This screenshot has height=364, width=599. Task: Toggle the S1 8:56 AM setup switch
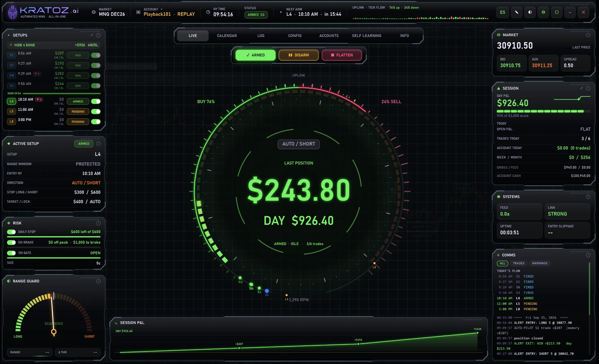[96, 55]
